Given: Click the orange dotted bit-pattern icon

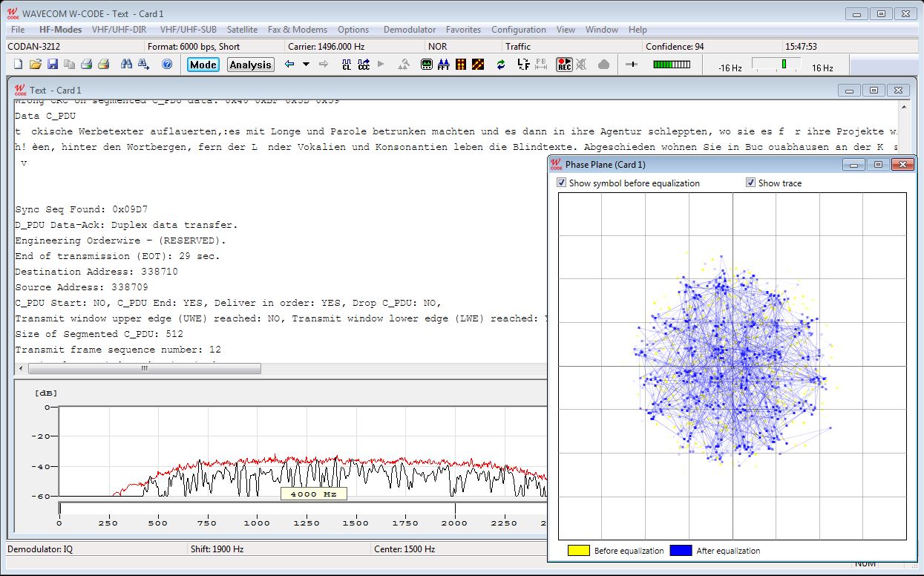Looking at the screenshot, I should tap(461, 65).
